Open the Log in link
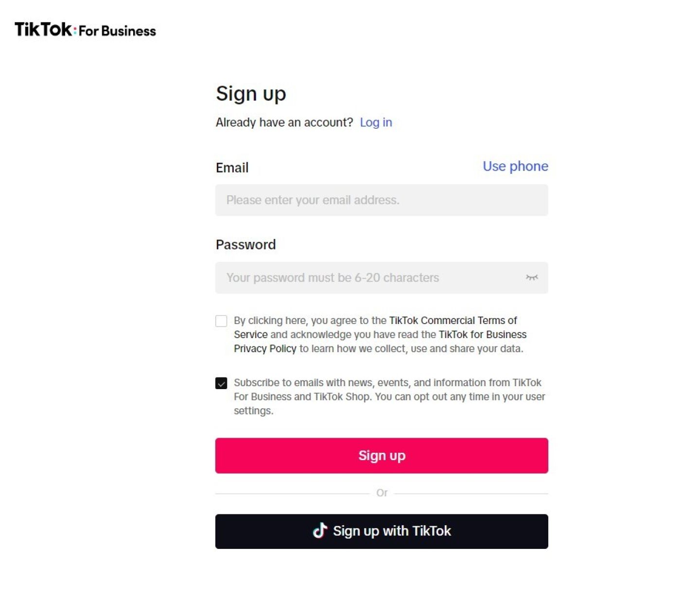Viewport: 700px width, 615px height. tap(376, 122)
